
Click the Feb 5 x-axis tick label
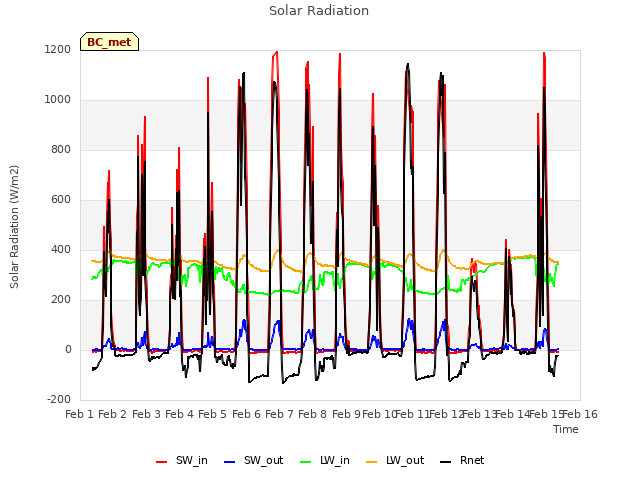pyautogui.click(x=212, y=414)
